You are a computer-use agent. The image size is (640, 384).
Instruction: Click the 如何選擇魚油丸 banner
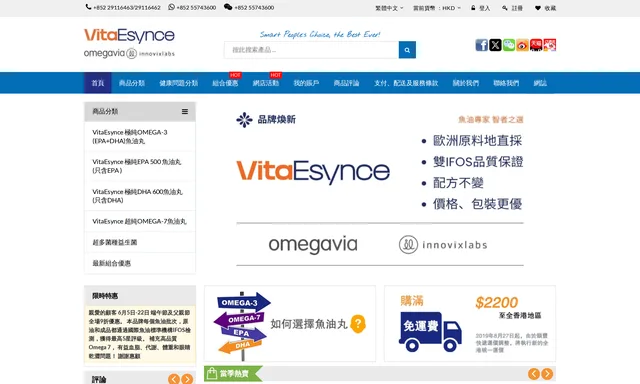tap(290, 324)
